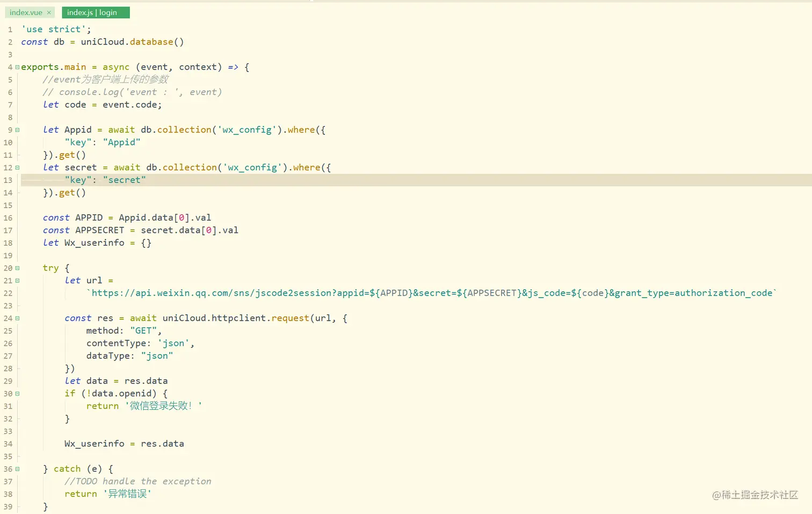The image size is (812, 514).
Task: Click the "Appid" string value on line 10
Action: [x=121, y=142]
